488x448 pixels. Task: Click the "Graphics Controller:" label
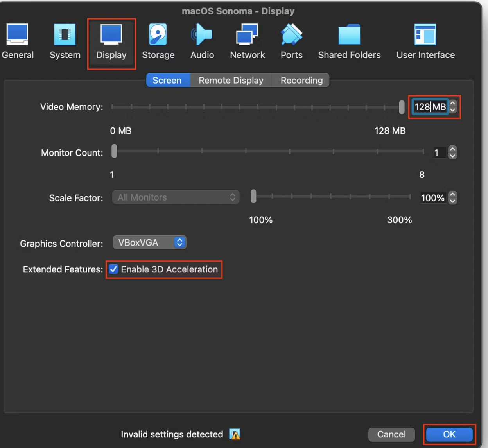coord(61,244)
